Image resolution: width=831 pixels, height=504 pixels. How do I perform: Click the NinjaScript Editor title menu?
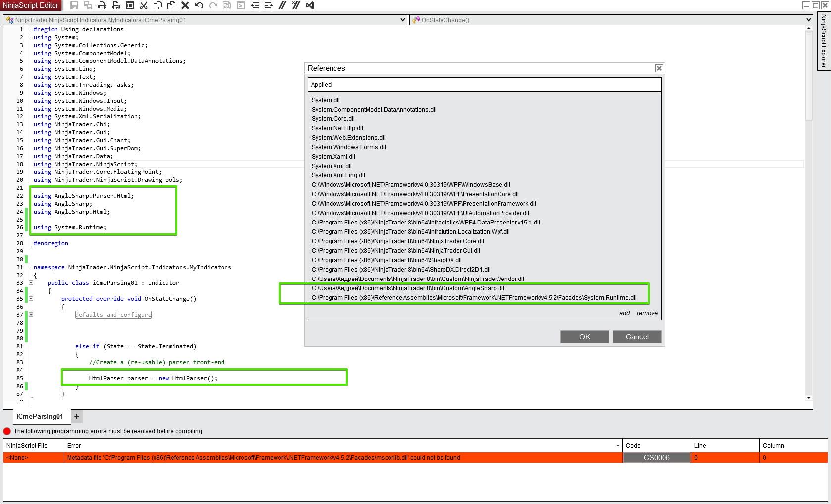[x=31, y=5]
